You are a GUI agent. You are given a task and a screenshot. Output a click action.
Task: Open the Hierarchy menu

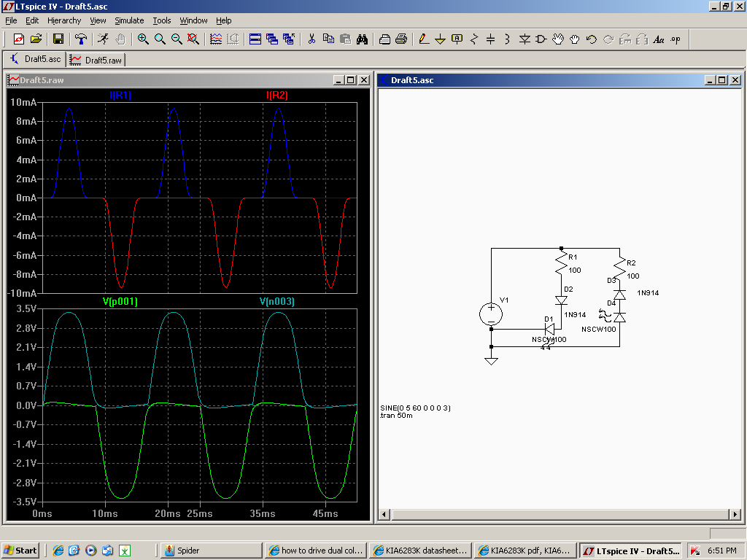pyautogui.click(x=64, y=20)
